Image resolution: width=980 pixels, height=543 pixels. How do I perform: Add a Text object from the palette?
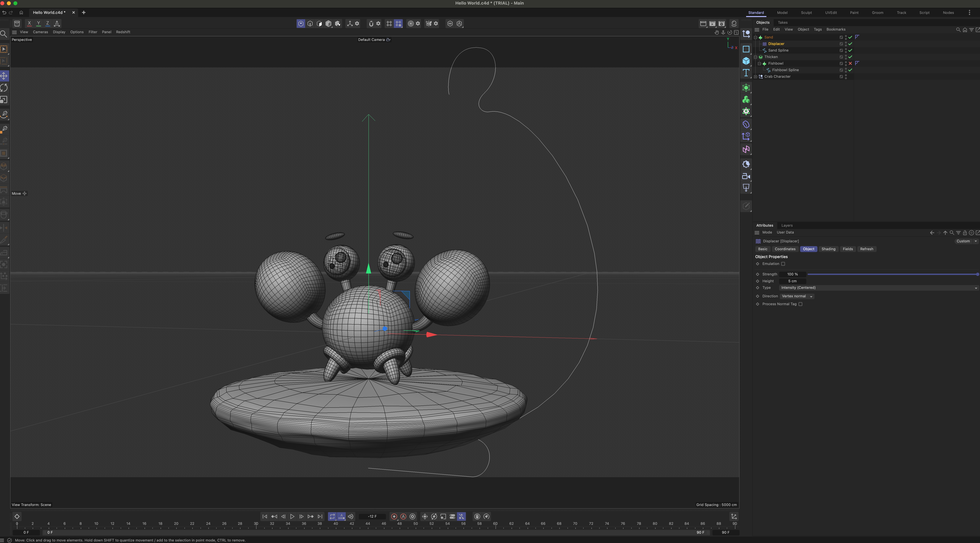click(x=746, y=73)
